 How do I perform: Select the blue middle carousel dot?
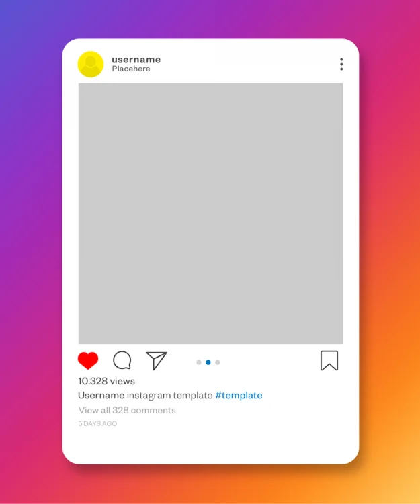208,362
